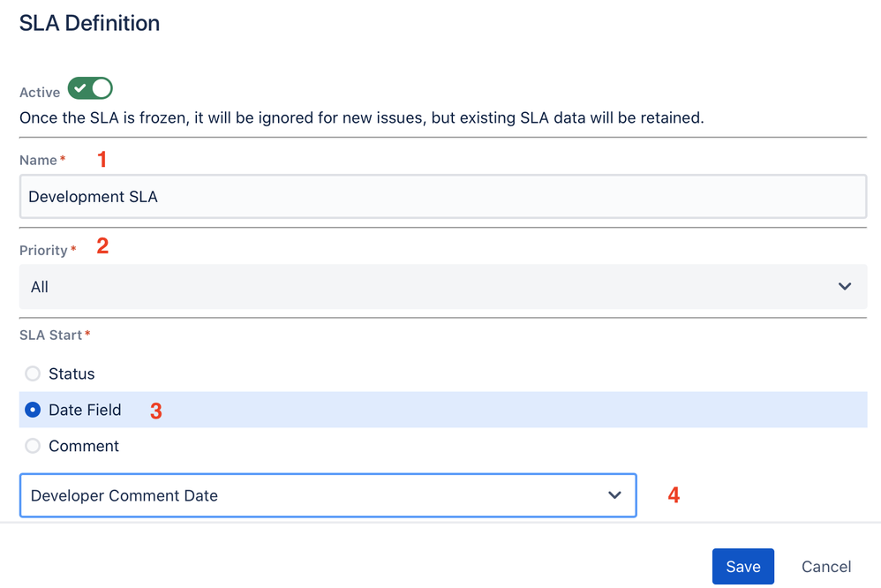The width and height of the screenshot is (881, 588).
Task: Save the SLA definition
Action: pyautogui.click(x=742, y=566)
